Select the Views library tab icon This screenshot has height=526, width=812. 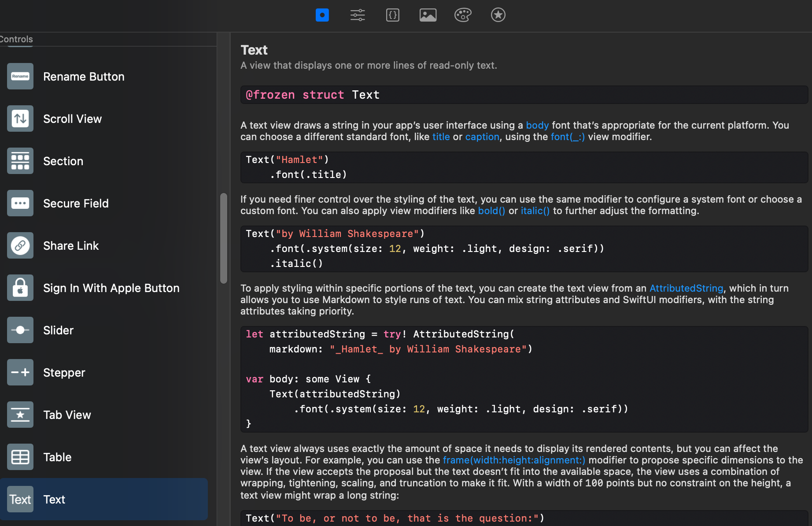pyautogui.click(x=322, y=15)
